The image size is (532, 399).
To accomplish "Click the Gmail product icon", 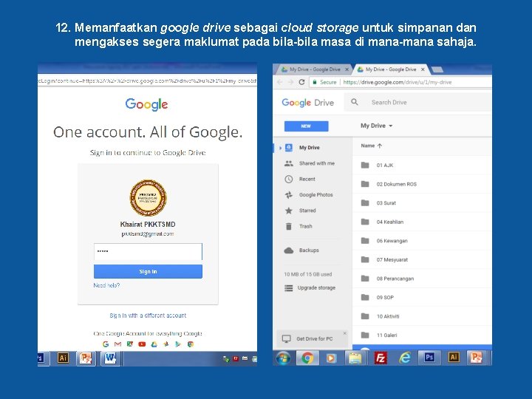I will [x=117, y=344].
